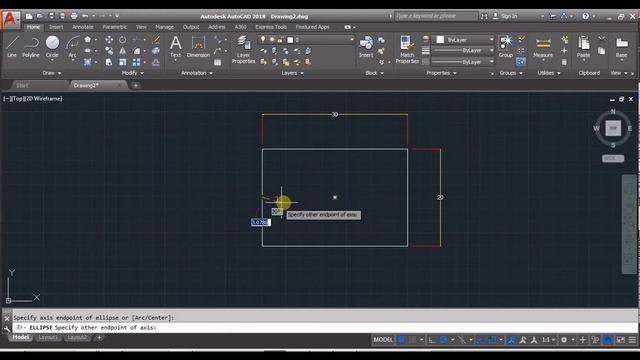Screen dimensions: 640x360
Task: Toggle polar tracking in status bar
Action: [443, 340]
